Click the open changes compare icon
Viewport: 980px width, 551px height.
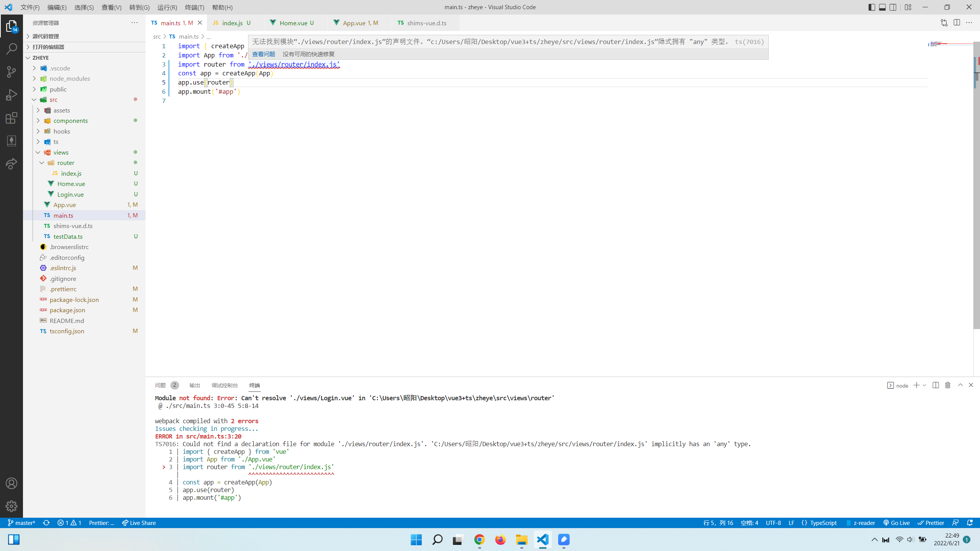(944, 23)
